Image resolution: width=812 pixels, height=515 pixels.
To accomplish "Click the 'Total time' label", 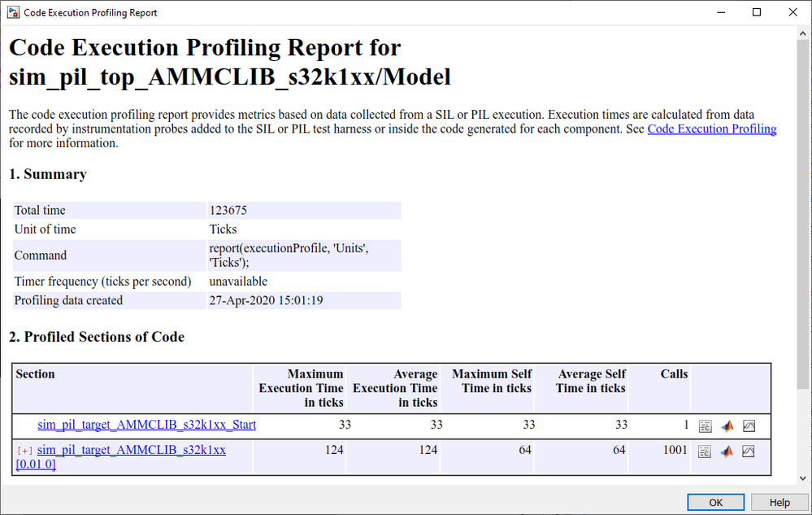I will (x=40, y=211).
